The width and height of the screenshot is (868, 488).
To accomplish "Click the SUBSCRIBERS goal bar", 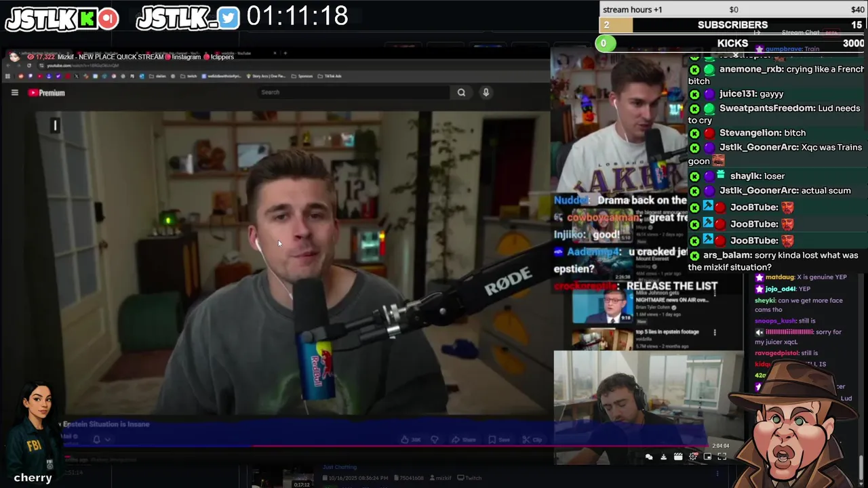I will [x=733, y=25].
